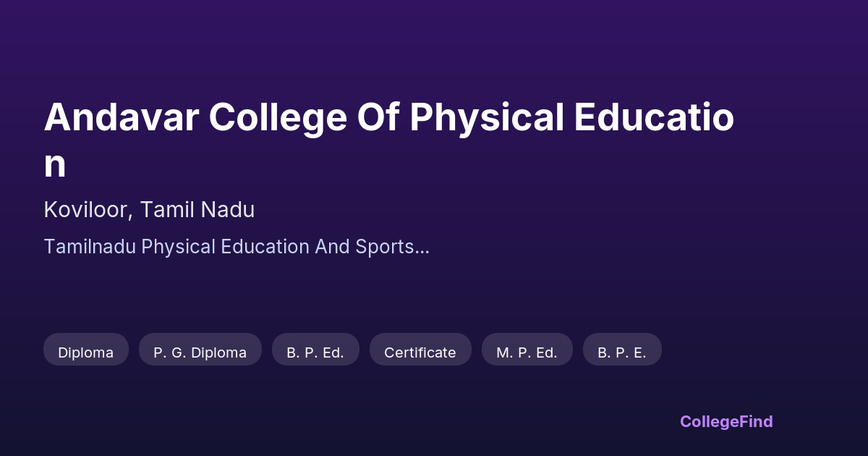Click the word 'Koviloor' in the location

(85, 210)
